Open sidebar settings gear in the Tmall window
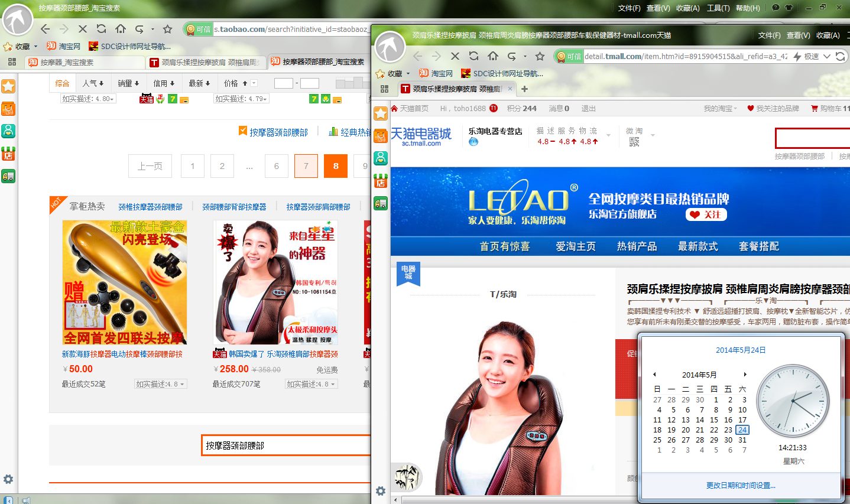This screenshot has width=850, height=504. (381, 491)
